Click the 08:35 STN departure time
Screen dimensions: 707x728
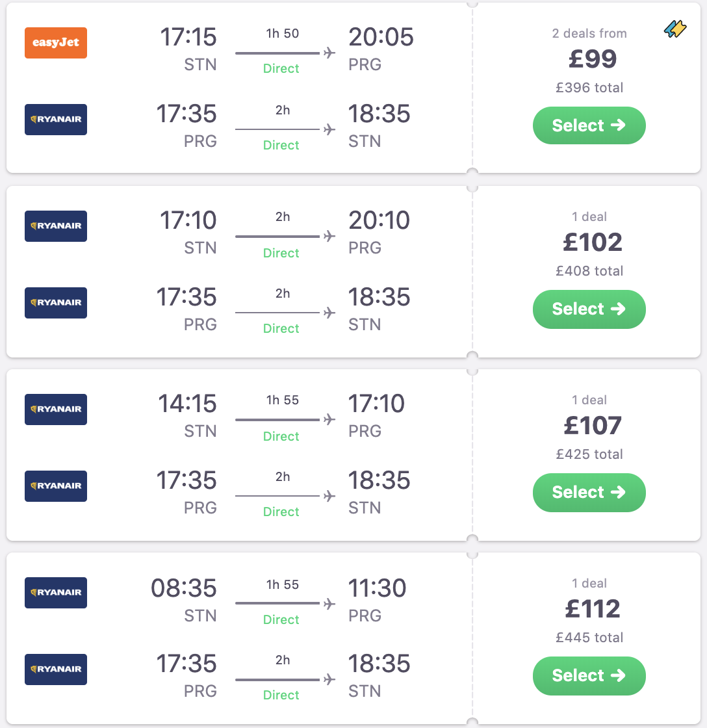[x=184, y=588]
